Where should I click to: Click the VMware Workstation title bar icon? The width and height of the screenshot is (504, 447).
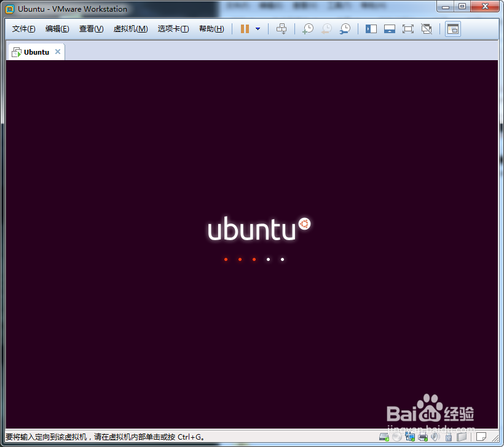pyautogui.click(x=10, y=9)
